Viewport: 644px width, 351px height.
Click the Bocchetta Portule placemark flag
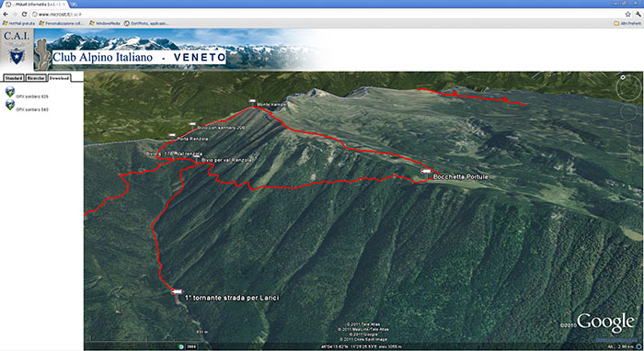pos(426,172)
